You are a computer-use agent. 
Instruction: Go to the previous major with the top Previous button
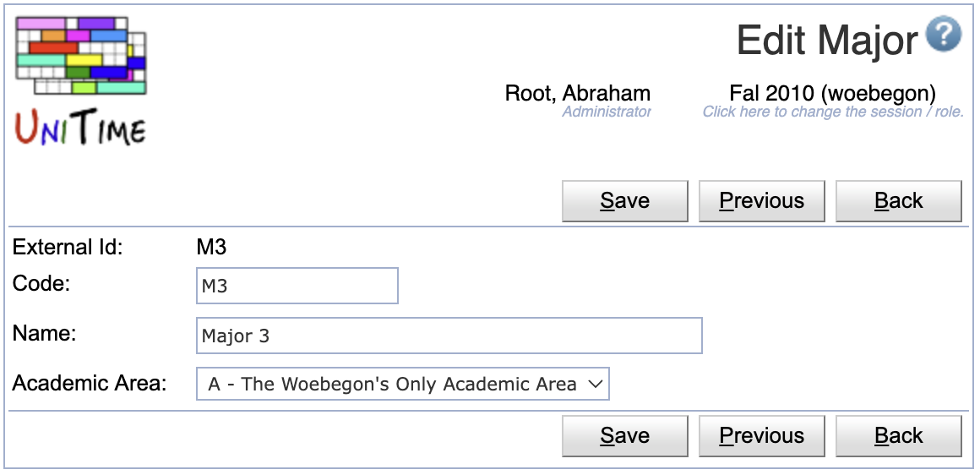point(762,201)
